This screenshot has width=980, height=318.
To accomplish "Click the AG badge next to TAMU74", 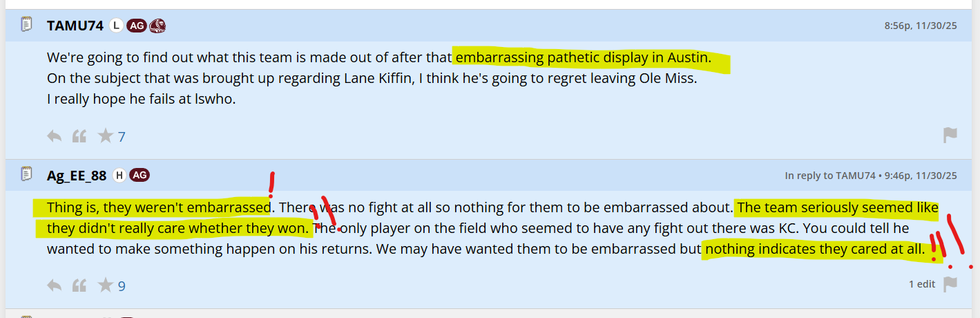I will (x=136, y=26).
